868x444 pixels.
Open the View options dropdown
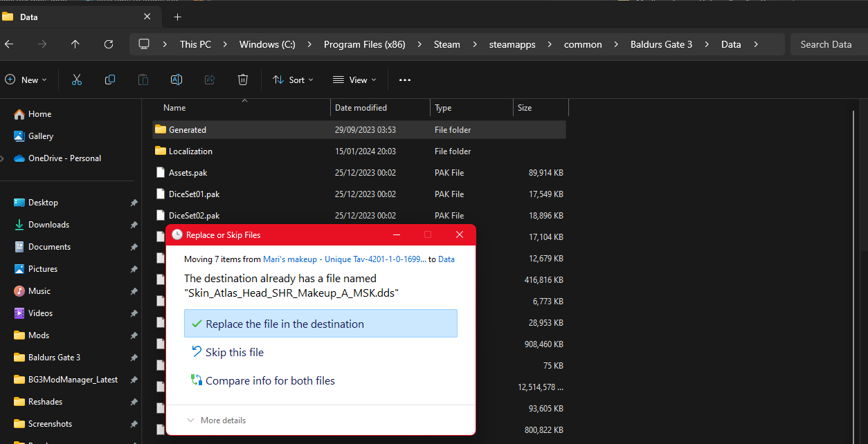[354, 80]
